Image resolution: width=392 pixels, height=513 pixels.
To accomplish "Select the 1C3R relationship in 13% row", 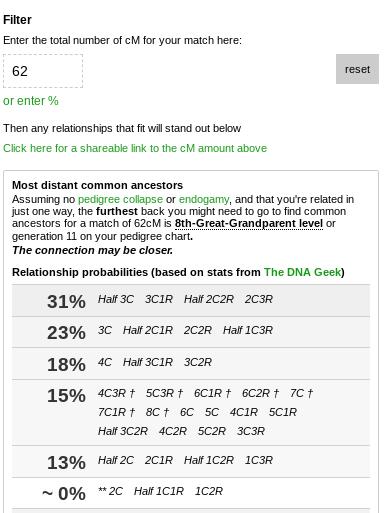I will pos(259,460).
